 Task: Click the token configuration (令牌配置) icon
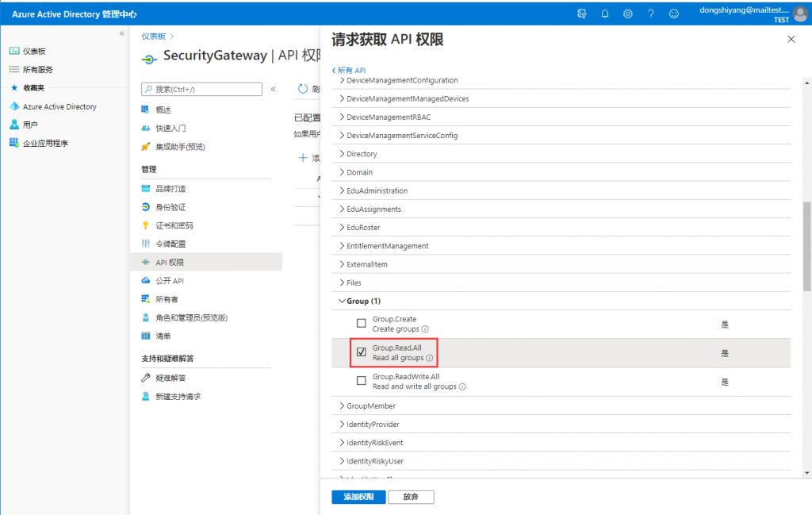(146, 244)
